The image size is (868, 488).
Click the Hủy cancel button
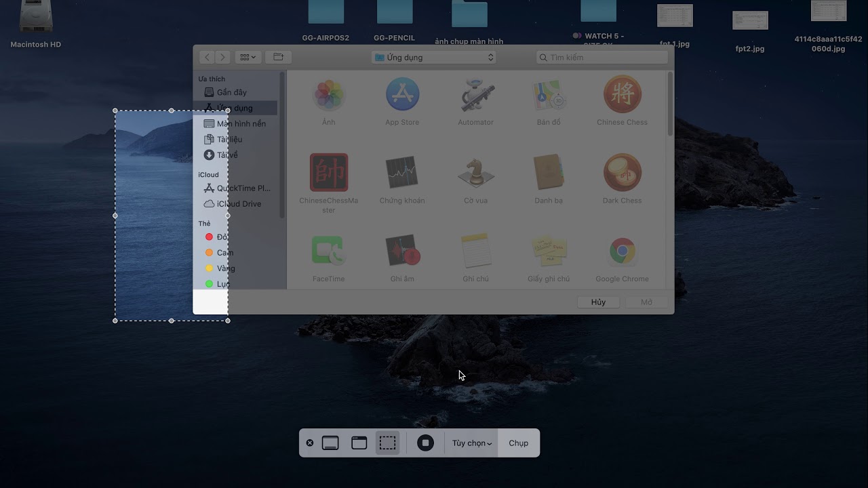click(598, 302)
